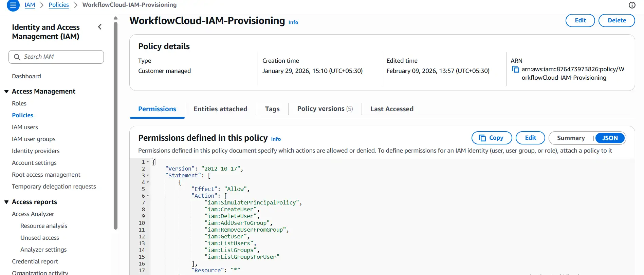Focus the Search IAM field
Viewport: 644px width, 275px height.
click(x=56, y=57)
